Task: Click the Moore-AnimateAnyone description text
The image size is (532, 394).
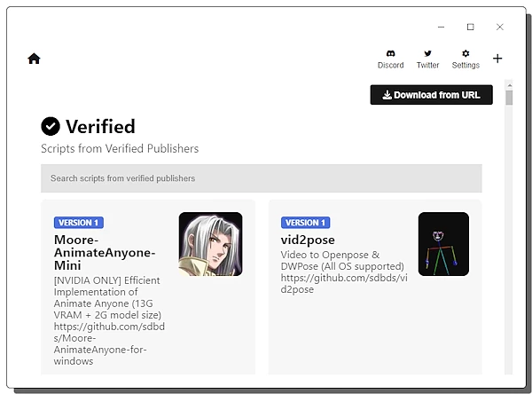Action: [x=109, y=320]
